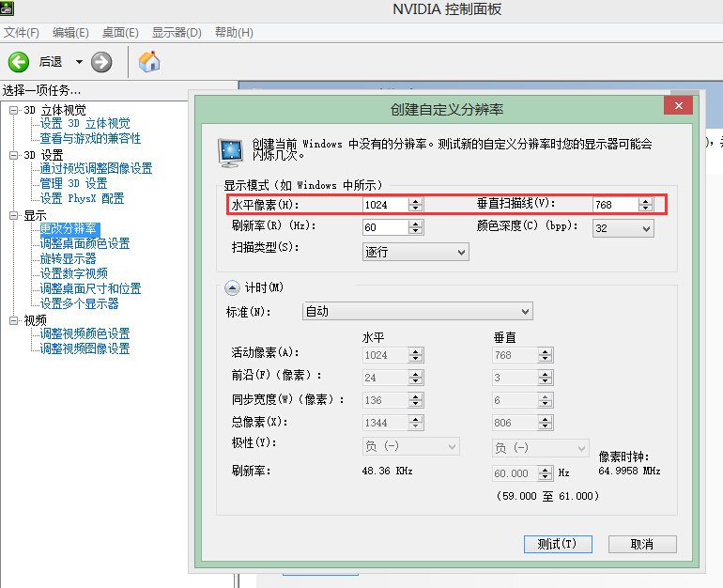The width and height of the screenshot is (723, 588).
Task: Open the 文件(F) menu
Action: [x=22, y=33]
